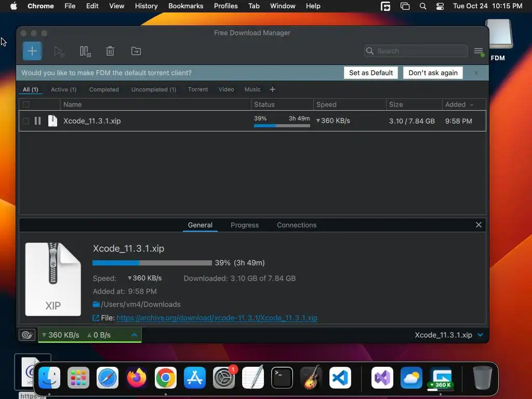This screenshot has height=399, width=532.
Task: Switch to Music filter tab
Action: click(252, 89)
